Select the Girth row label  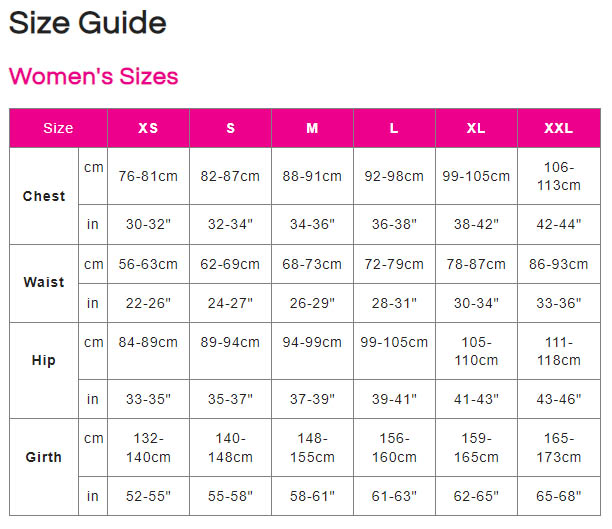(44, 457)
